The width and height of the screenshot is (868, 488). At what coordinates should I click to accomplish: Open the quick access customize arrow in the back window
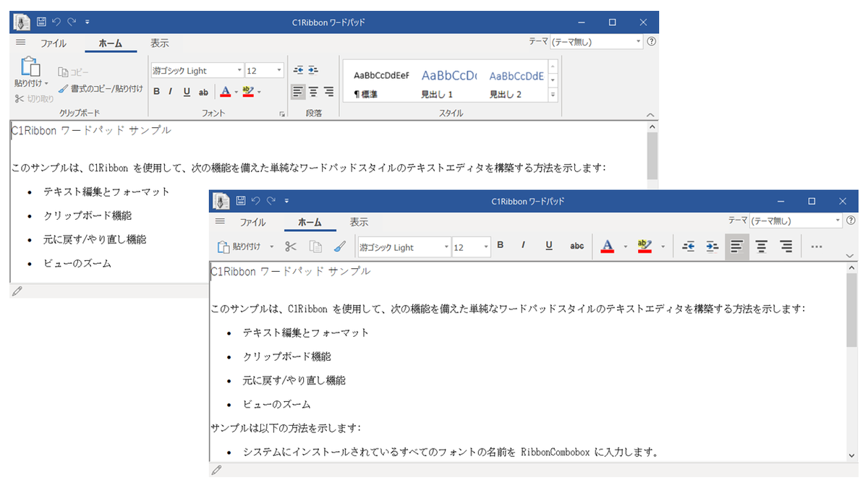point(87,22)
